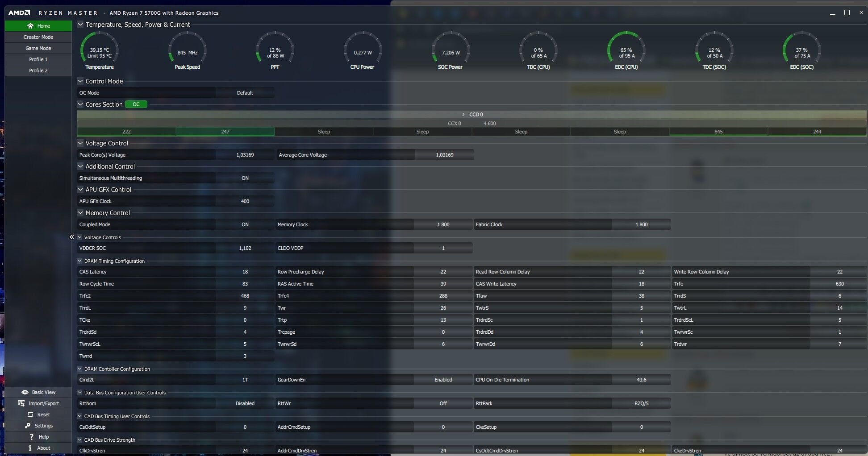Open Home in the sidebar
Image resolution: width=868 pixels, height=456 pixels.
pos(38,26)
